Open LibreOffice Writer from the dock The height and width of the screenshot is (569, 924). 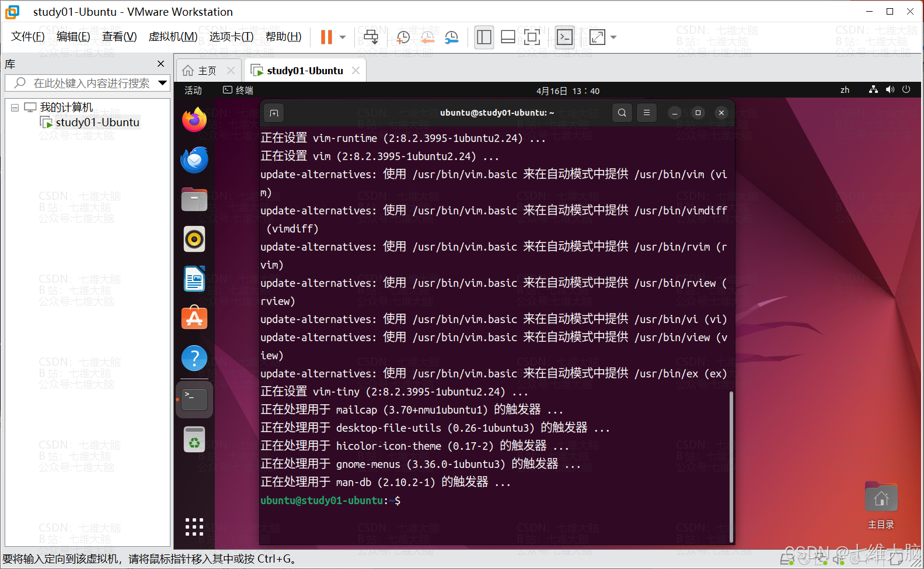coord(194,279)
